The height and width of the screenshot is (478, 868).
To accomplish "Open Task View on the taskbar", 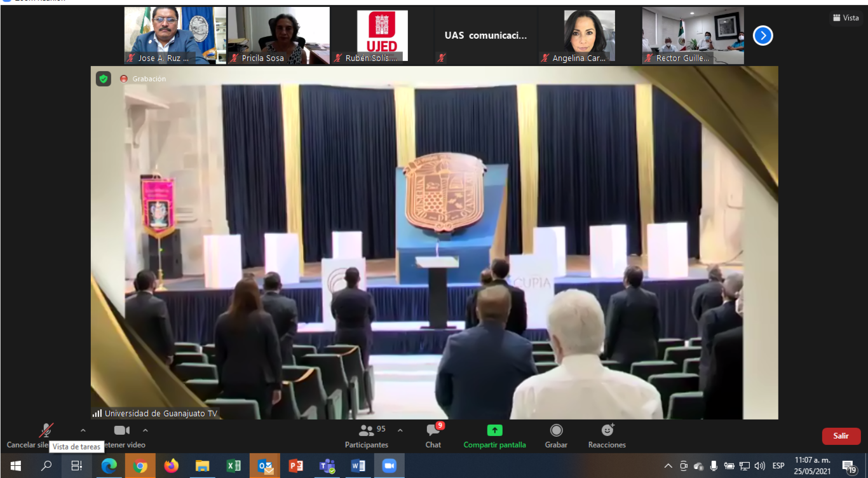I will [x=77, y=466].
